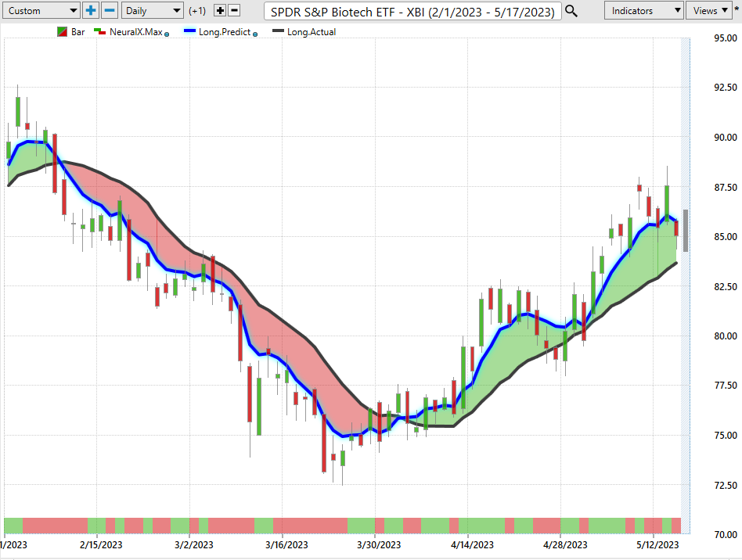Click the black plus button beside (+1)

tap(220, 10)
